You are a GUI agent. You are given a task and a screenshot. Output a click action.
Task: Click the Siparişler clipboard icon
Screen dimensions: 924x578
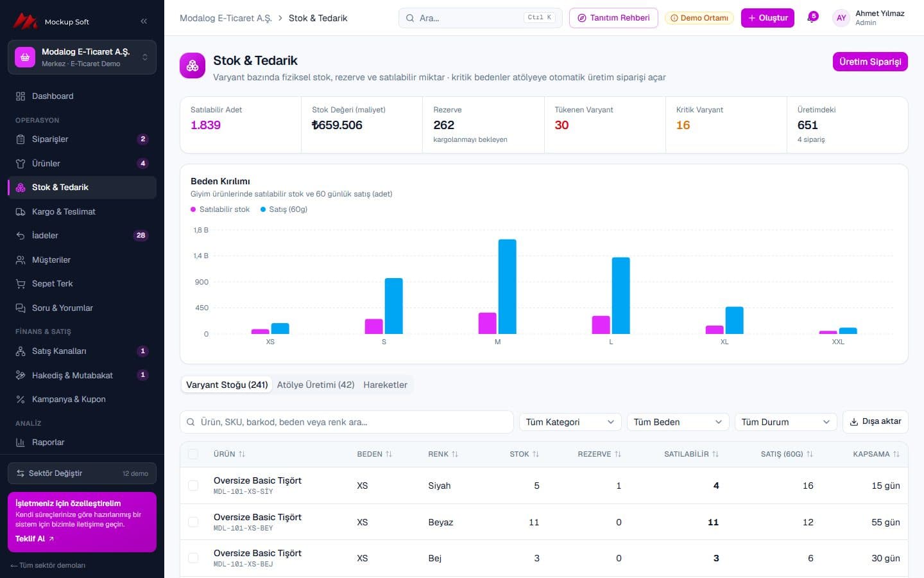pos(21,139)
